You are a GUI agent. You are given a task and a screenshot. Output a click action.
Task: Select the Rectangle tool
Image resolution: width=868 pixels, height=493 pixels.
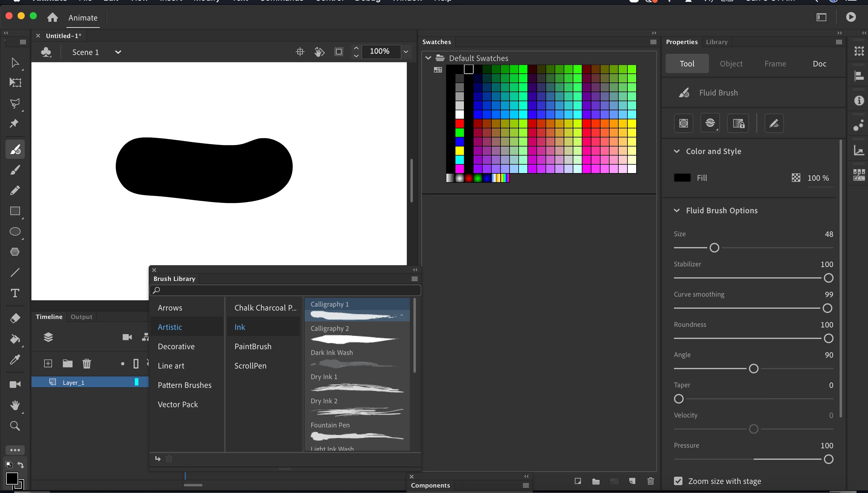pyautogui.click(x=15, y=211)
